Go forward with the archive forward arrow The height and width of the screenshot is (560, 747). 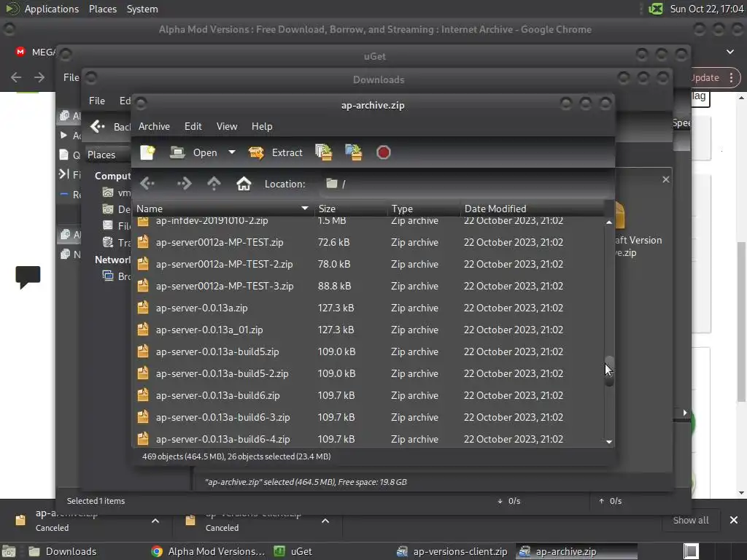(184, 183)
